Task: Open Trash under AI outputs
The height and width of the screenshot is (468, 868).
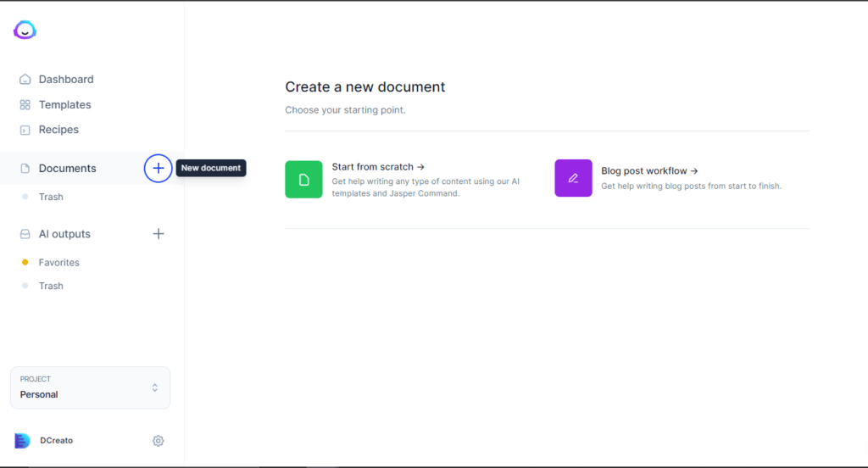Action: tap(51, 287)
